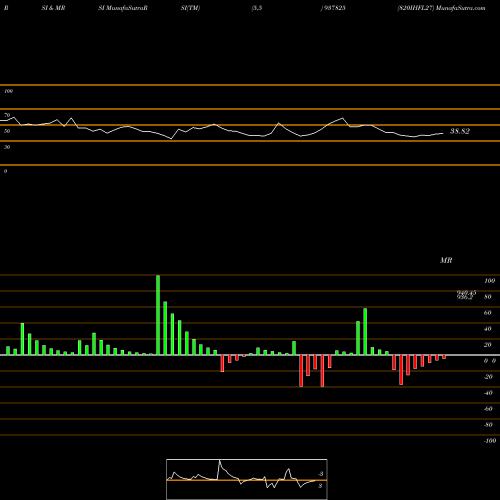This screenshot has height=500, width=500.
Task: Click the ')937823' header text
Action: pos(333,8)
